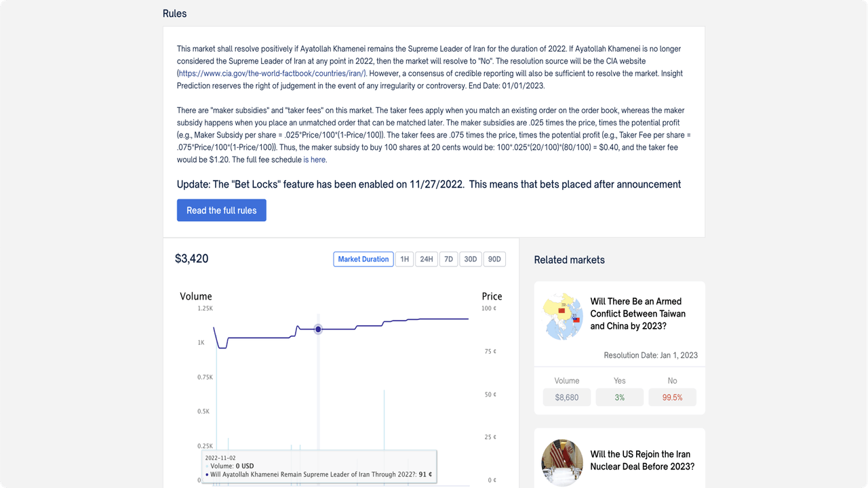The width and height of the screenshot is (868, 488).
Task: Click the Read the full rules button
Action: (221, 210)
